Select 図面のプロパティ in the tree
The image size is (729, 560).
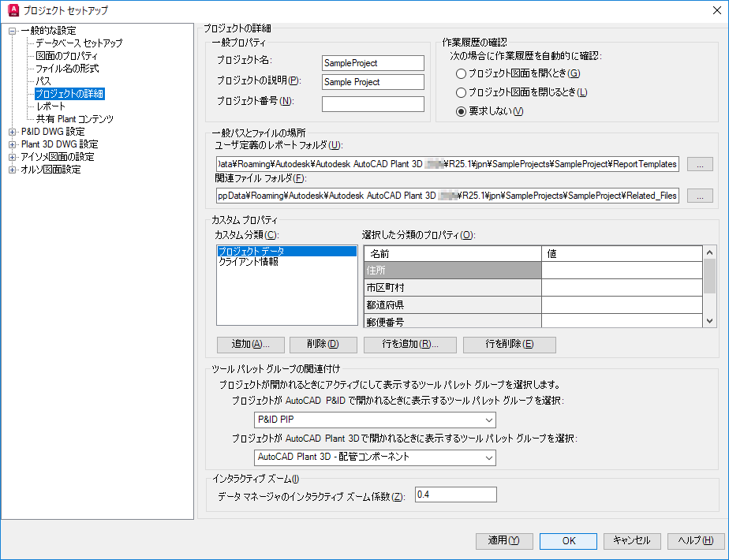click(x=67, y=56)
